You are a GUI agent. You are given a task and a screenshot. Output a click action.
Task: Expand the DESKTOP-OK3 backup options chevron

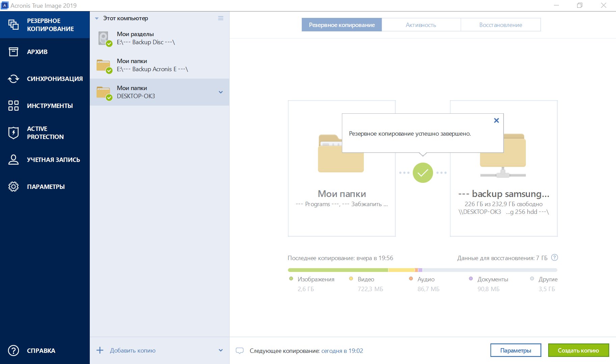221,92
